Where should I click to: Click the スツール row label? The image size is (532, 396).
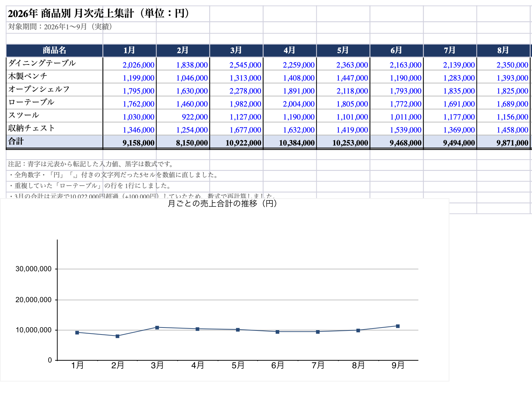55,115
